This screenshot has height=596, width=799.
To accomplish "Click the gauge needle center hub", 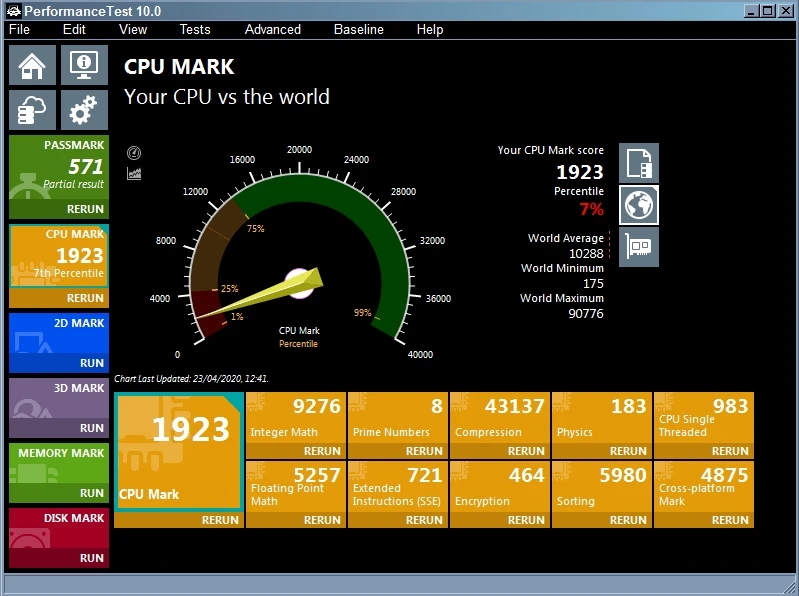I will (300, 283).
